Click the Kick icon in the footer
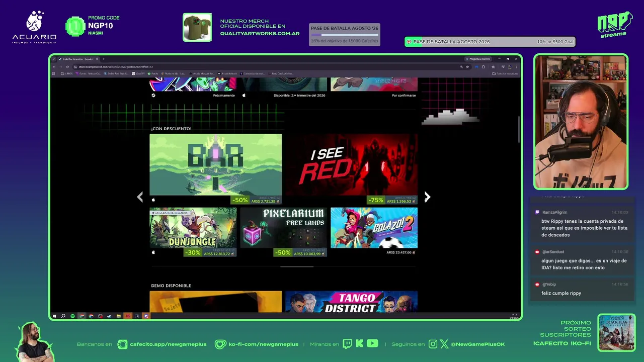The width and height of the screenshot is (644, 362). 359,344
